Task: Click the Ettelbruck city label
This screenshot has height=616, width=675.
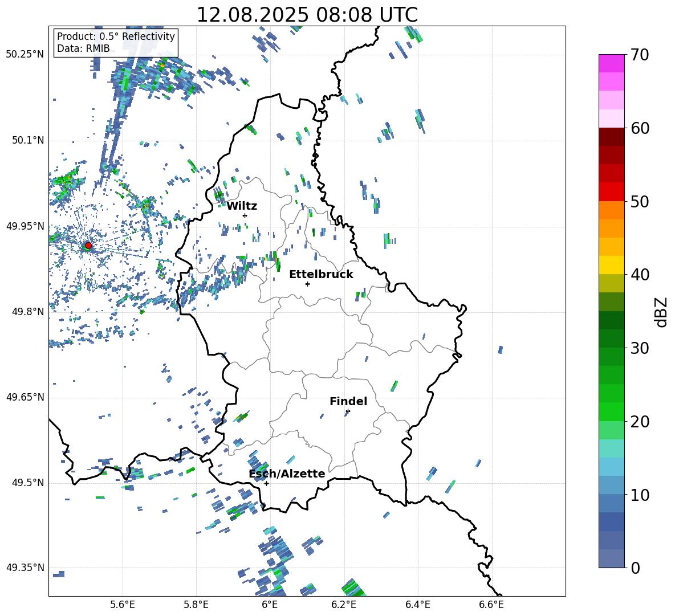Action: (x=321, y=275)
